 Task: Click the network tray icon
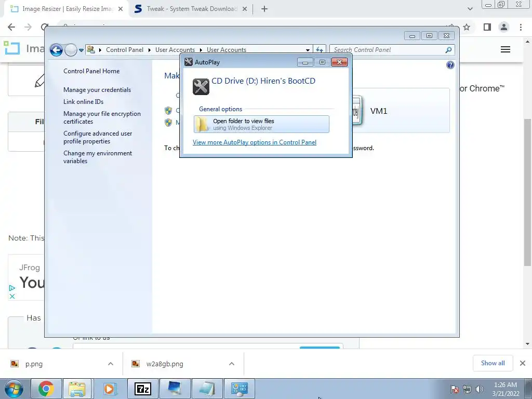467,389
